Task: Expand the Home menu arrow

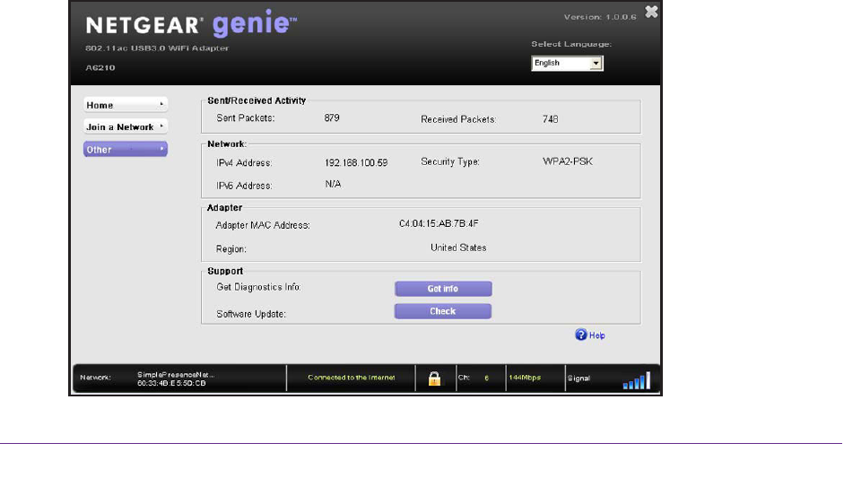Action: [161, 105]
